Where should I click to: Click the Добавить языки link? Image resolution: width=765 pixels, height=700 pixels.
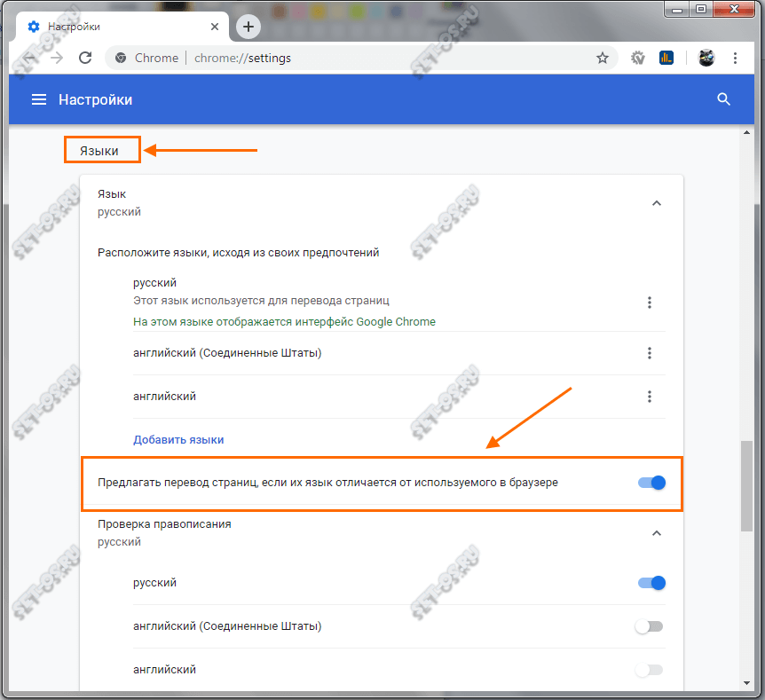(177, 439)
